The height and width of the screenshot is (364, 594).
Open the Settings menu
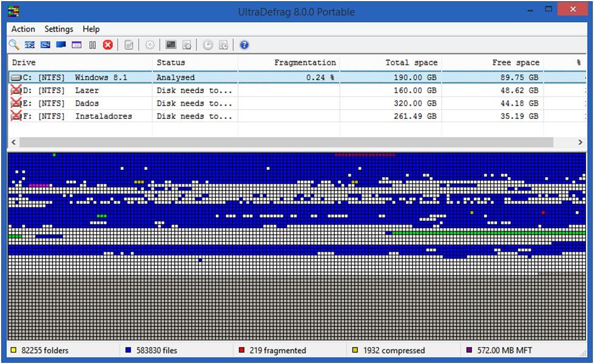[x=59, y=29]
